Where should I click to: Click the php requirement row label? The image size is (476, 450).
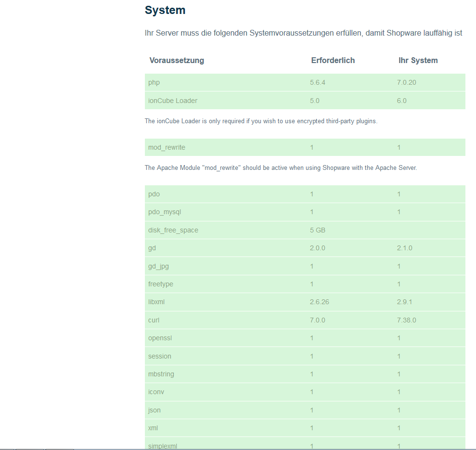154,83
